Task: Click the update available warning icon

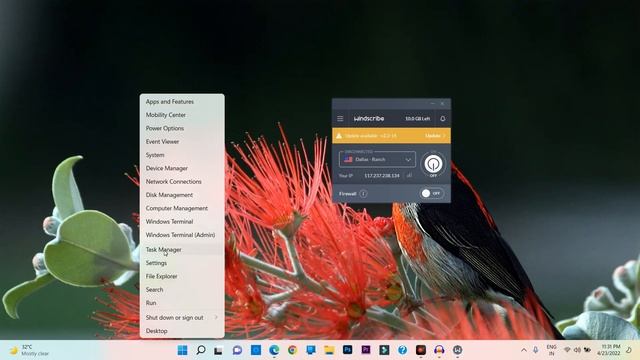Action: click(339, 136)
